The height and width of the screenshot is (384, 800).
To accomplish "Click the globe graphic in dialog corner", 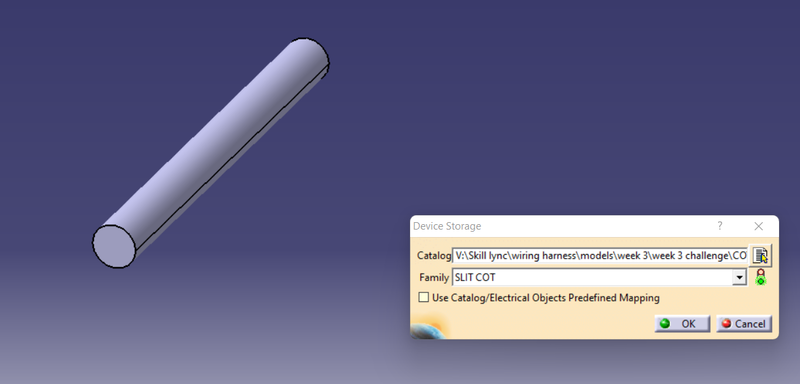I will pos(429,328).
